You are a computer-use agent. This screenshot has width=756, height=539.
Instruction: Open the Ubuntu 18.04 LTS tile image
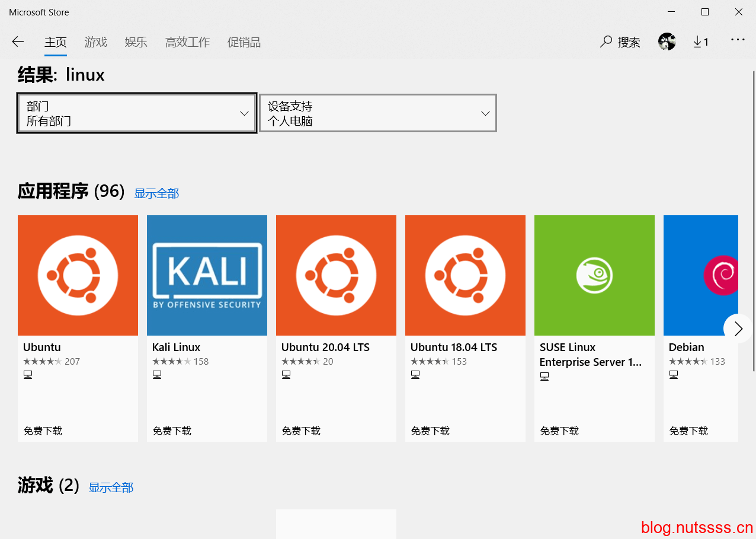click(465, 275)
